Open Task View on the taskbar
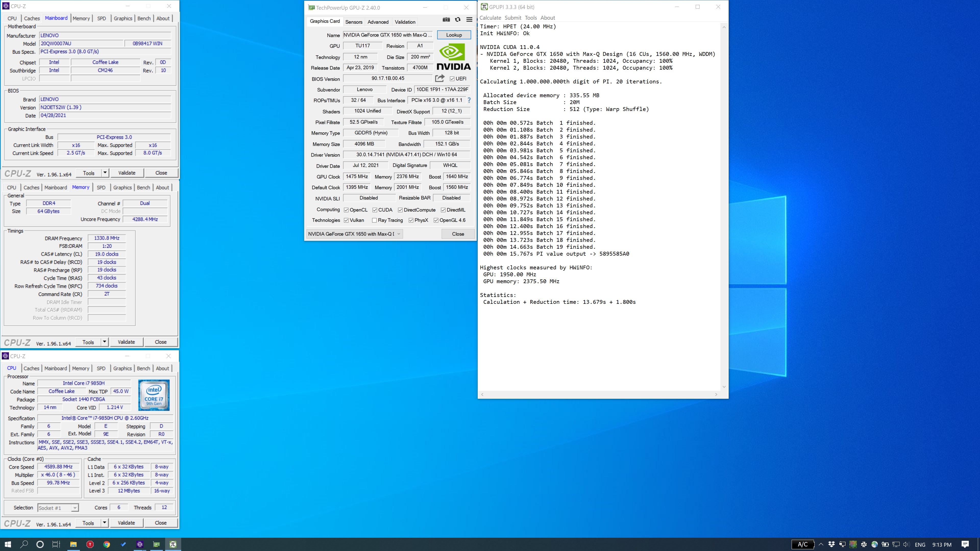Screen dimensions: 980x551 point(56,544)
